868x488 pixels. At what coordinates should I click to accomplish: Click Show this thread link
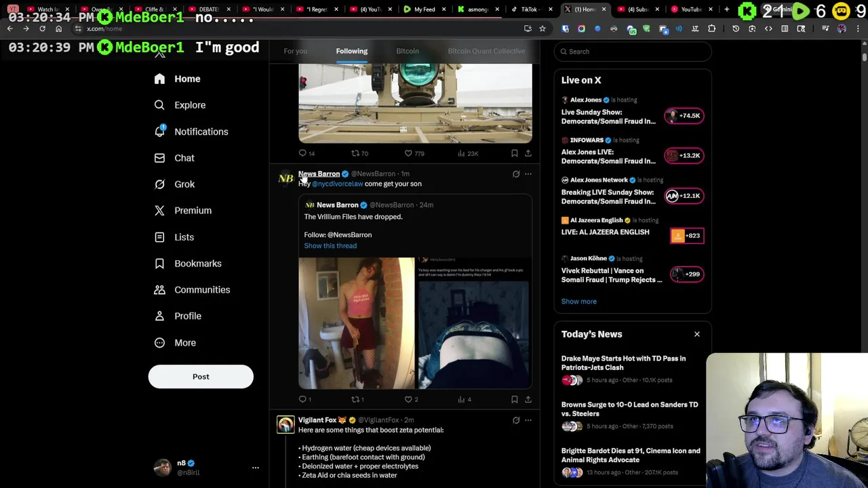[330, 245]
